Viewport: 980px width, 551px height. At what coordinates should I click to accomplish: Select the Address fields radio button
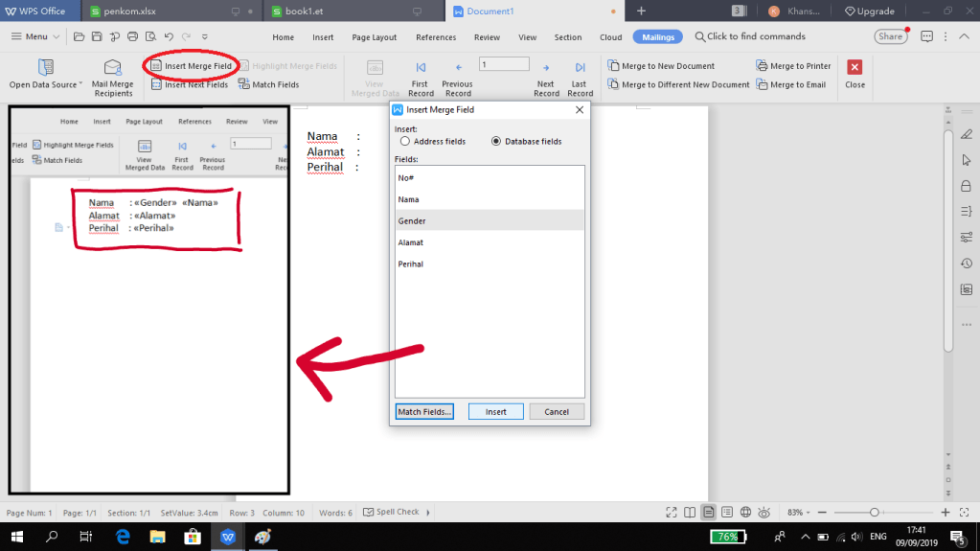(405, 141)
